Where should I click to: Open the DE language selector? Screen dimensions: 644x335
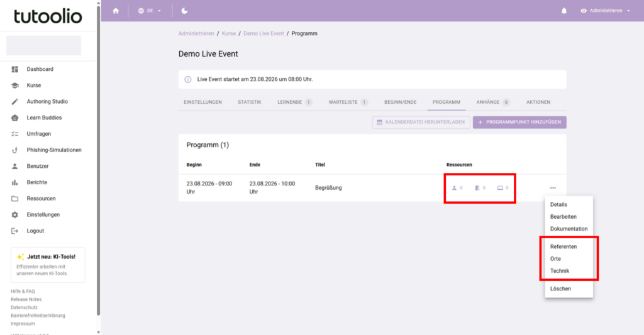(150, 11)
